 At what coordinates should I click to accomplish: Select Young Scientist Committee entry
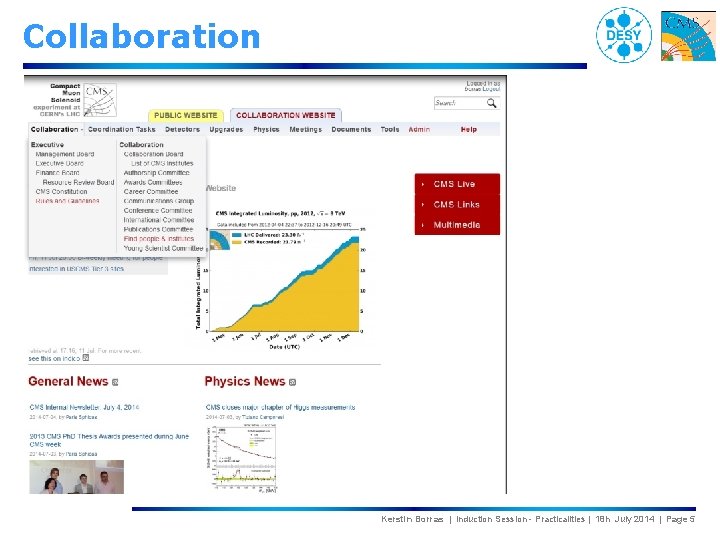pyautogui.click(x=163, y=248)
